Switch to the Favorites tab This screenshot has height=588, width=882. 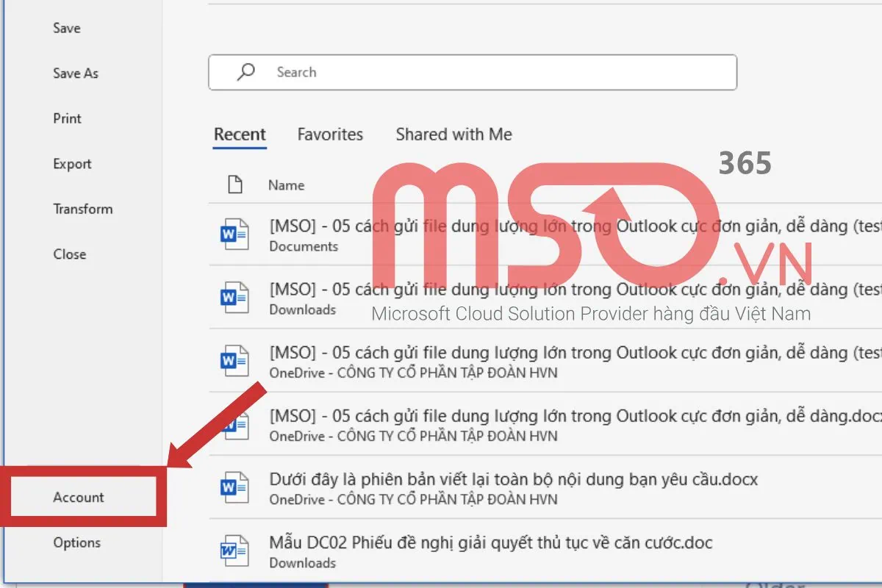tap(330, 135)
